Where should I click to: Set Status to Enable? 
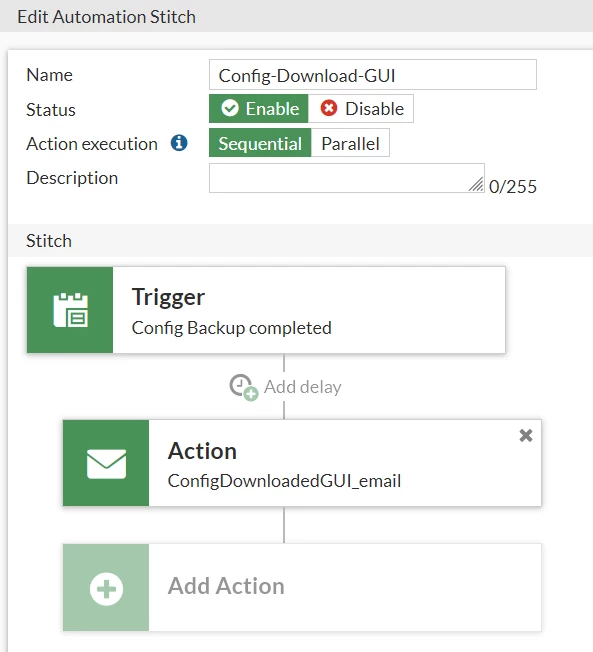(259, 109)
